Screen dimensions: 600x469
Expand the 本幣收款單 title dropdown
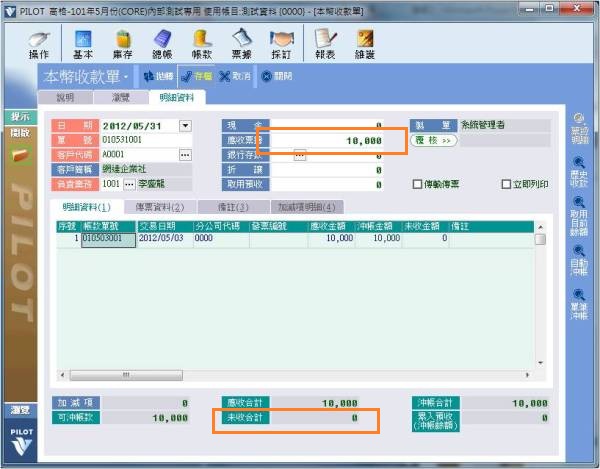tap(126, 77)
